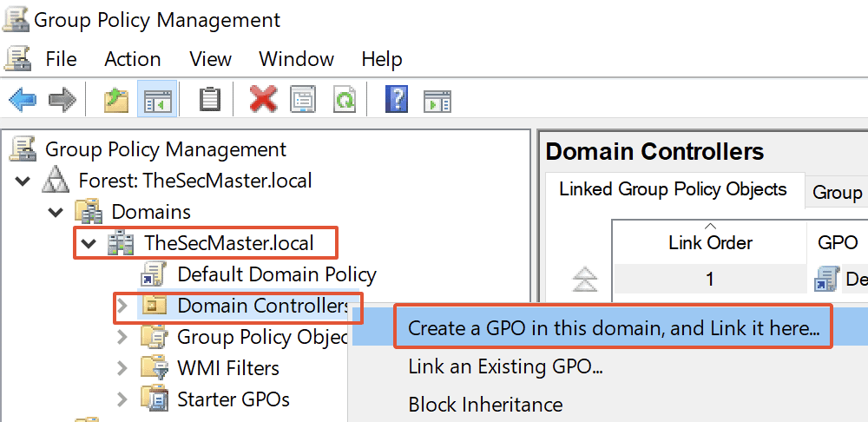Switch to Linked Group Policy Objects tab
This screenshot has height=422, width=868.
click(x=674, y=189)
